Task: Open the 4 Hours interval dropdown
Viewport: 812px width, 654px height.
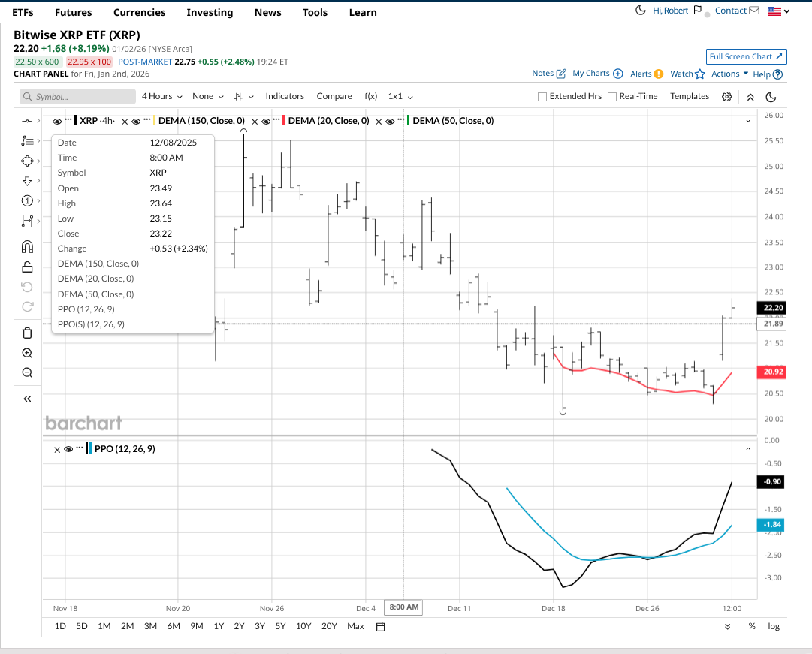Action: (x=161, y=97)
